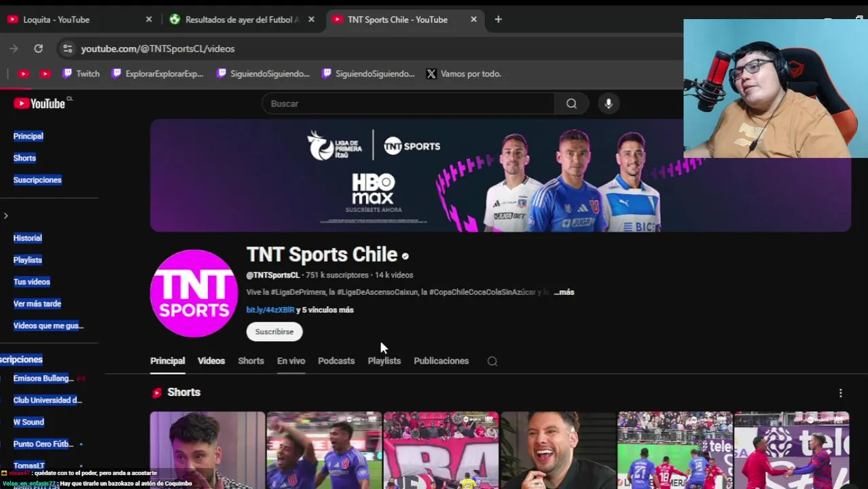Screen dimensions: 868x489
Task: Open first SiguiendoSiguiendo... bookmark
Action: pyautogui.click(x=263, y=73)
